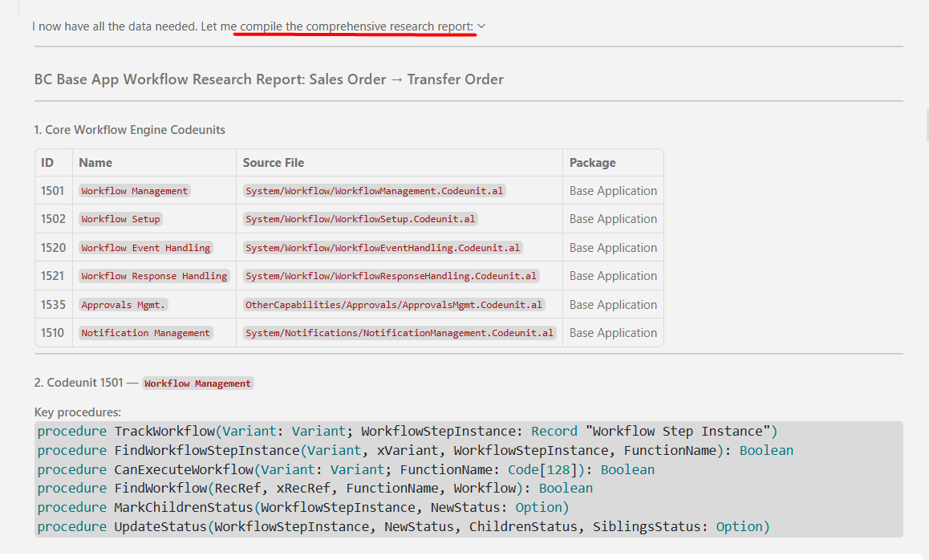Click 'Base Application' in the 1520 row
This screenshot has height=560, width=929.
click(613, 248)
